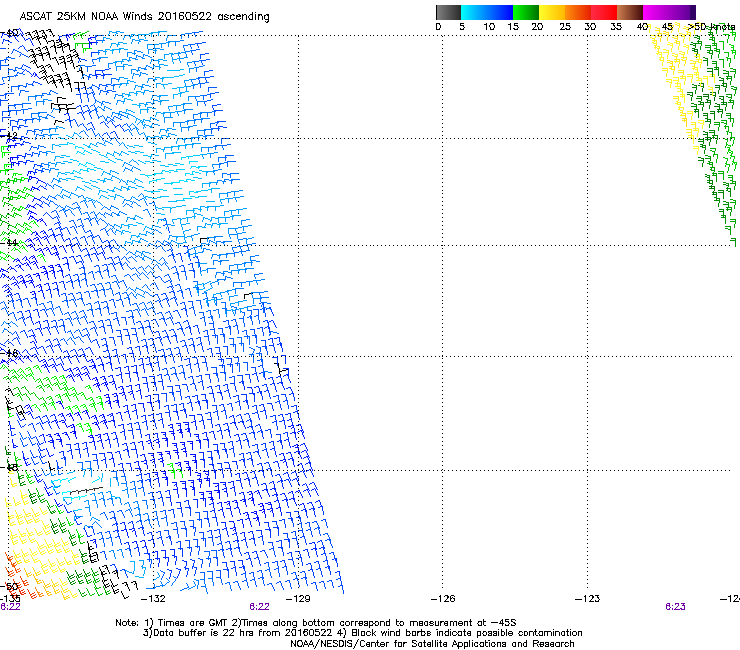This screenshot has height=650, width=740.
Task: Click the latitude label -44 on left axis
Action: point(8,243)
